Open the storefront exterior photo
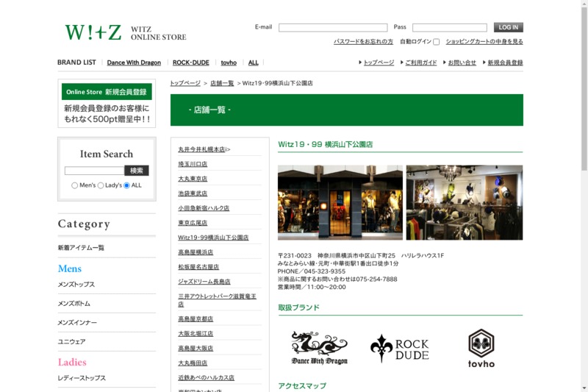 click(x=340, y=202)
